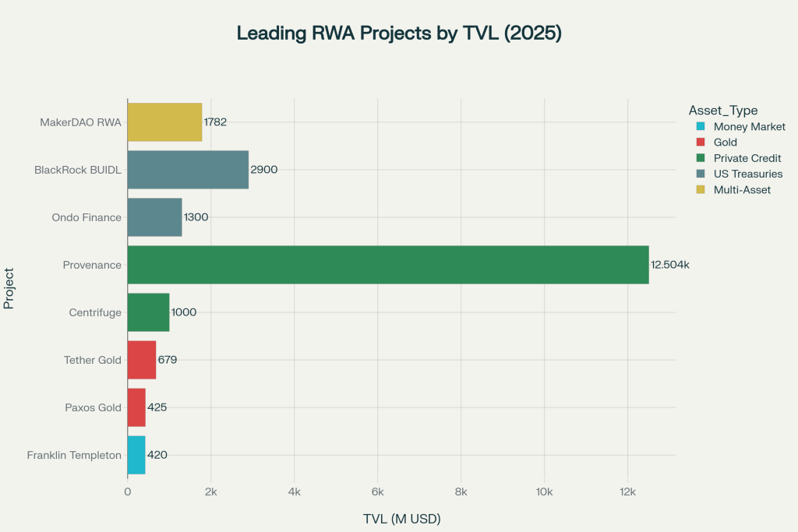798x532 pixels.
Task: Select the Tether Gold red bar
Action: pyautogui.click(x=141, y=360)
